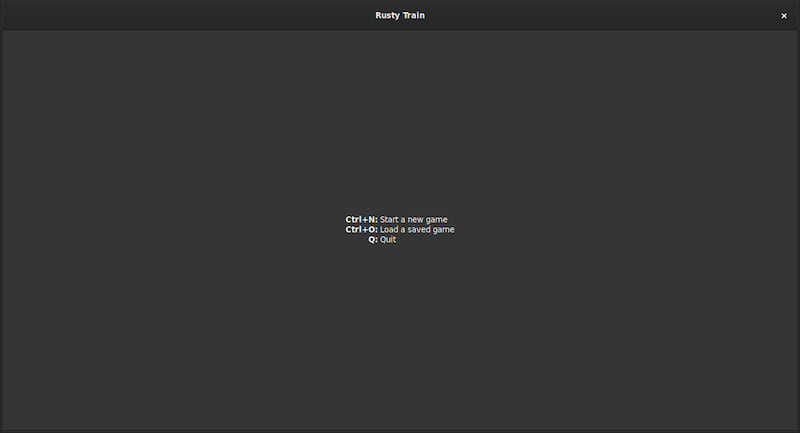Click empty canvas left of the 'Ctrl+O' label
The width and height of the screenshot is (800, 433).
[x=200, y=229]
